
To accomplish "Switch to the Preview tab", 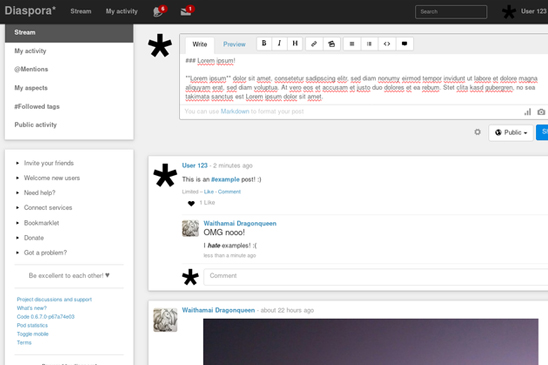I will tap(234, 44).
